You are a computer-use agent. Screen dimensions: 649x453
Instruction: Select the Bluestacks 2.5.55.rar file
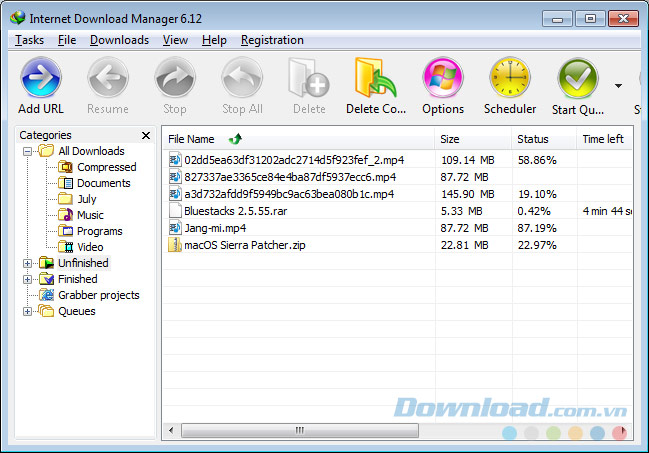236,211
